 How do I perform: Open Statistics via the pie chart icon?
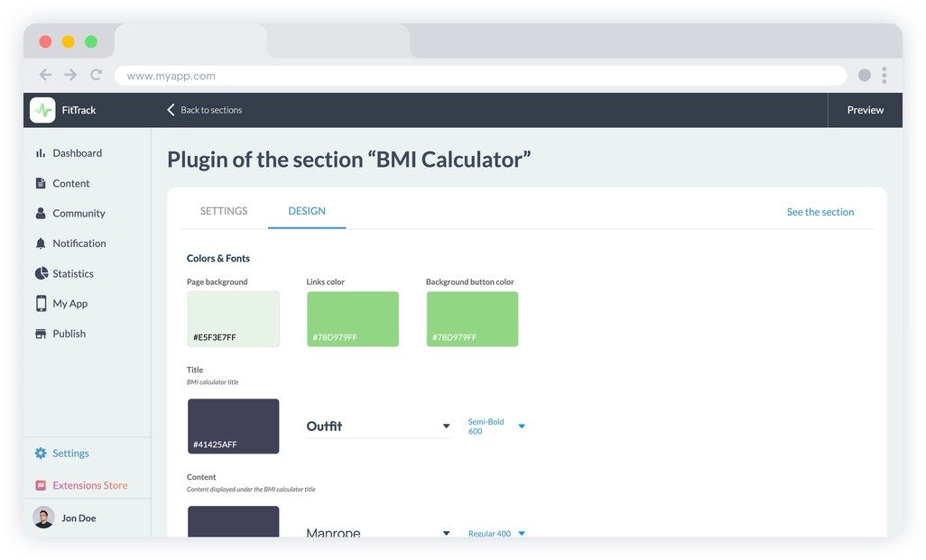point(41,273)
